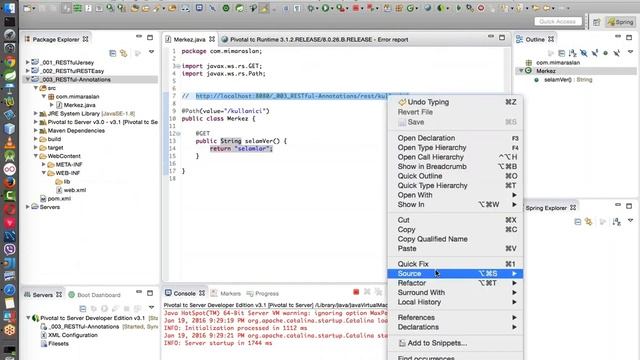This screenshot has height=360, width=640.
Task: Click the Search toolbar magnifier icon
Action: [110, 8]
